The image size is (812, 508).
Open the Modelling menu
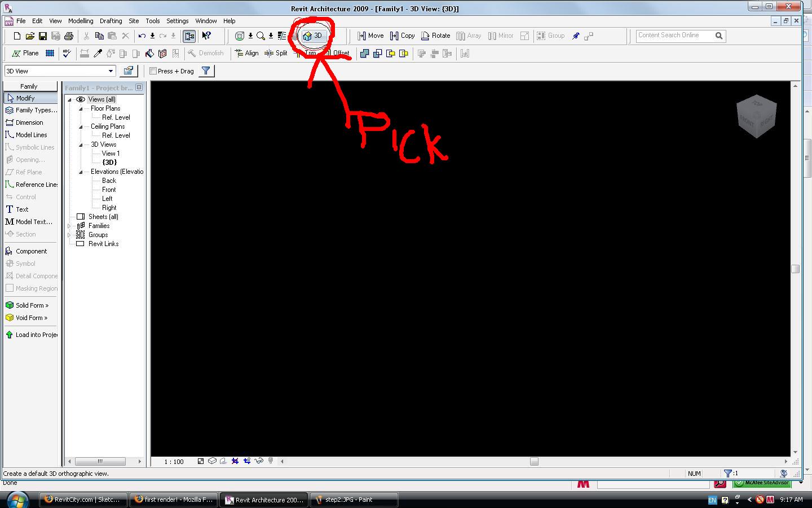81,21
